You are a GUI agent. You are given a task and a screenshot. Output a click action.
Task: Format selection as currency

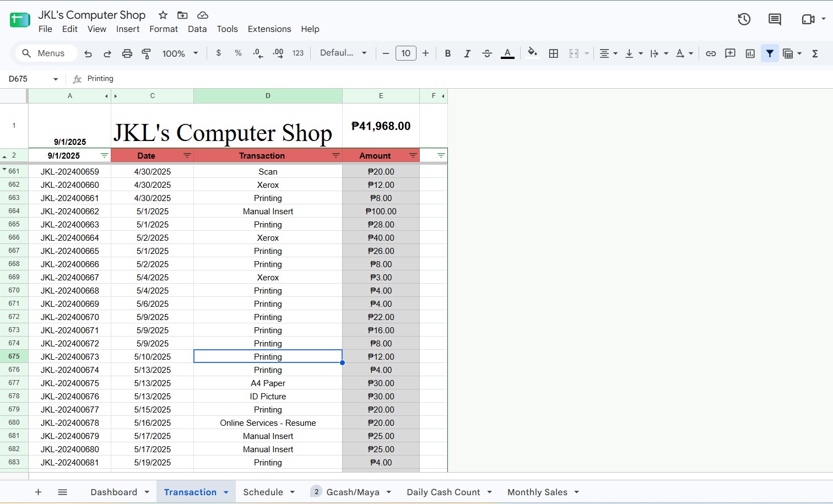coord(219,53)
